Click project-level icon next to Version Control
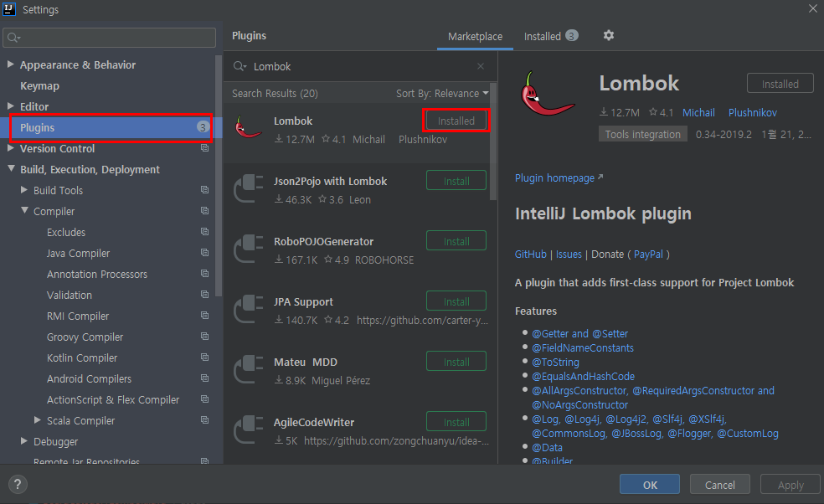This screenshot has height=504, width=824. point(205,148)
